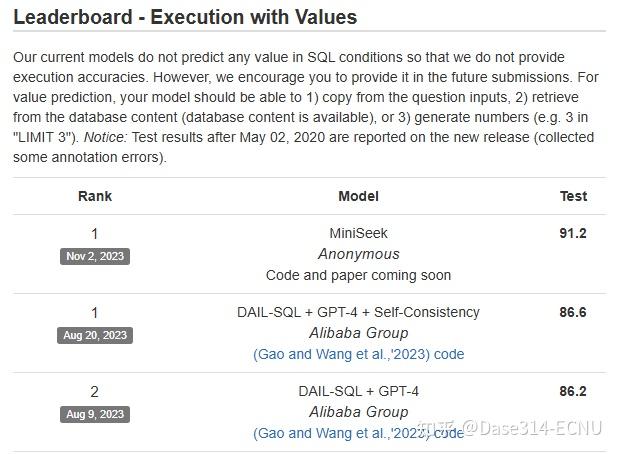The height and width of the screenshot is (454, 619).
Task: Click the Aug 9, 2023 date badge
Action: tap(95, 414)
